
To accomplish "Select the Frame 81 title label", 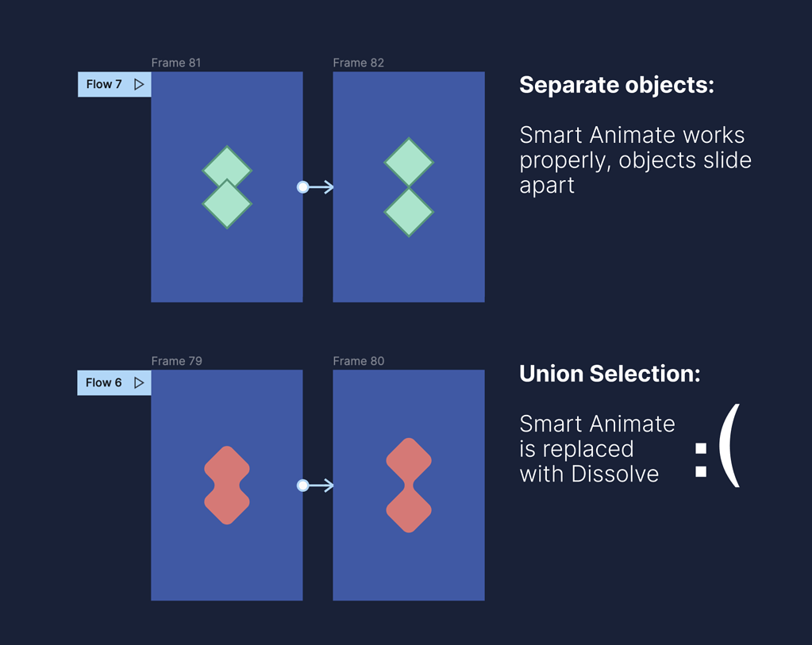I will [176, 63].
